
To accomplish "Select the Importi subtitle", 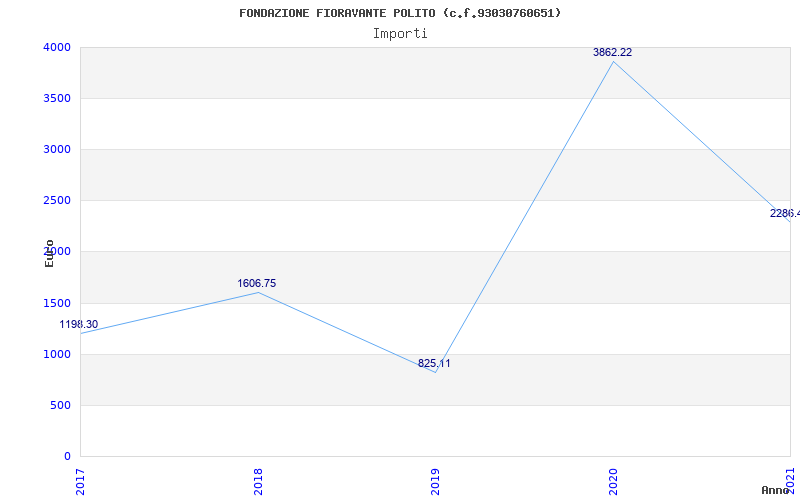I will 400,34.
